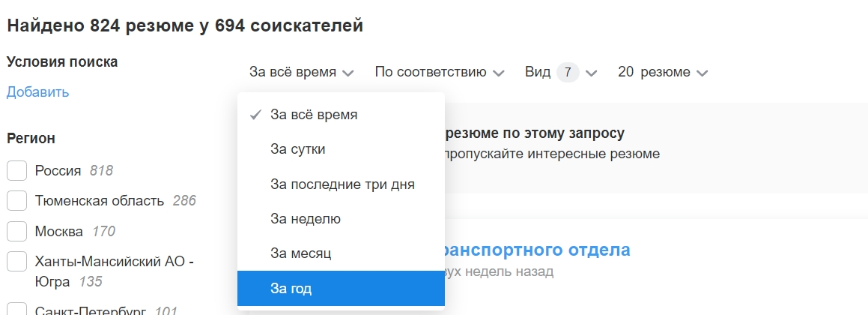Click the Тюменская область count '286'
The height and width of the screenshot is (315, 868).
[x=184, y=201]
